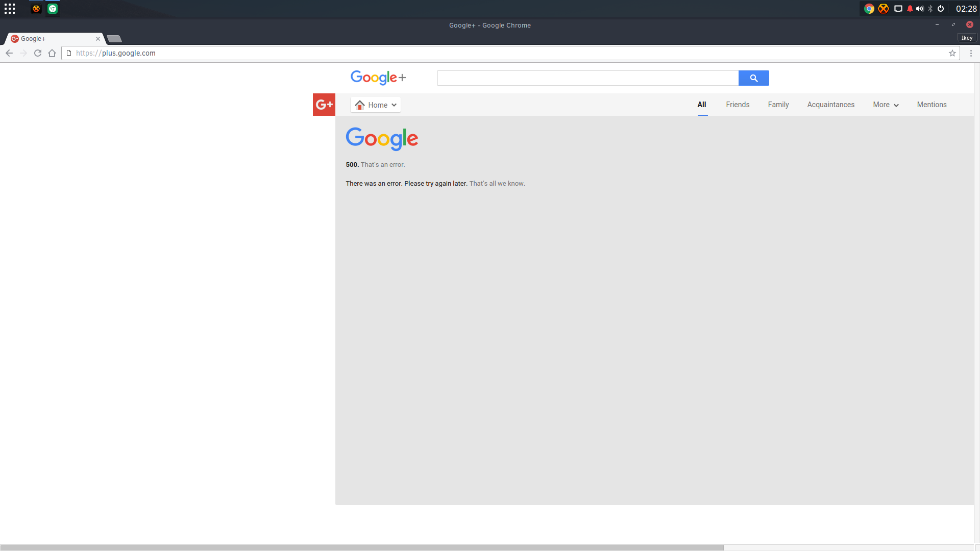Image resolution: width=980 pixels, height=551 pixels.
Task: Select the All stream tab
Action: pos(702,105)
